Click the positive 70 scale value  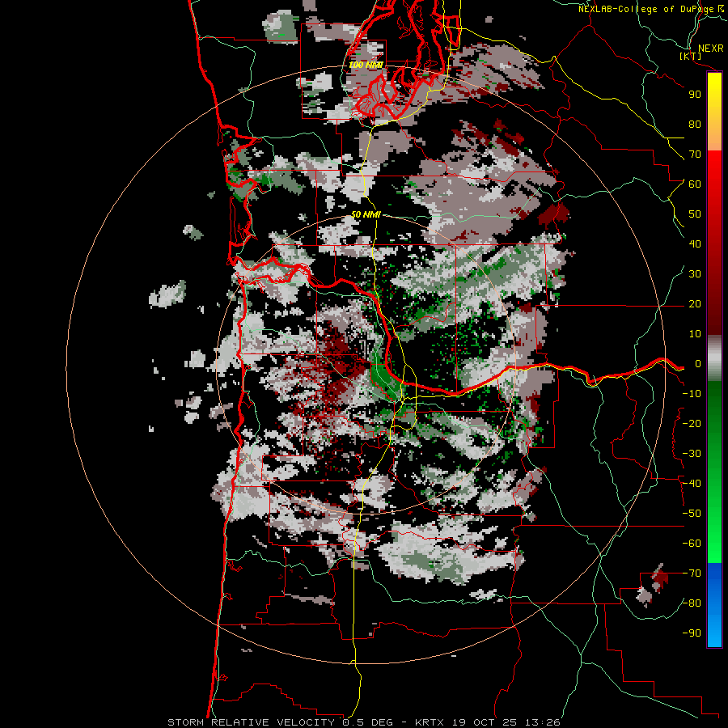(x=695, y=154)
